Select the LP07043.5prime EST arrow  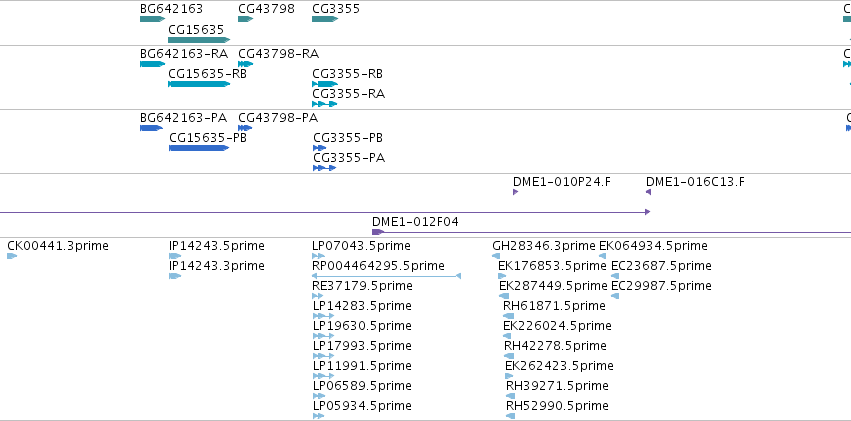click(319, 256)
